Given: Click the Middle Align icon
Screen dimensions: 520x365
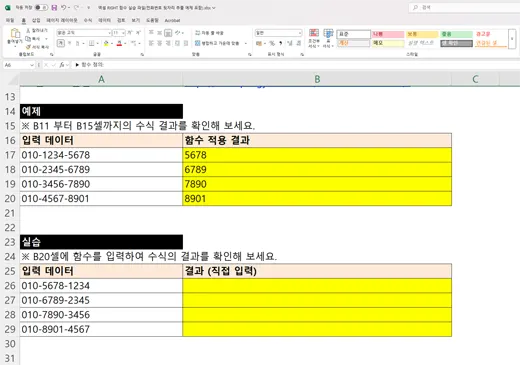Looking at the screenshot, I should [x=159, y=33].
